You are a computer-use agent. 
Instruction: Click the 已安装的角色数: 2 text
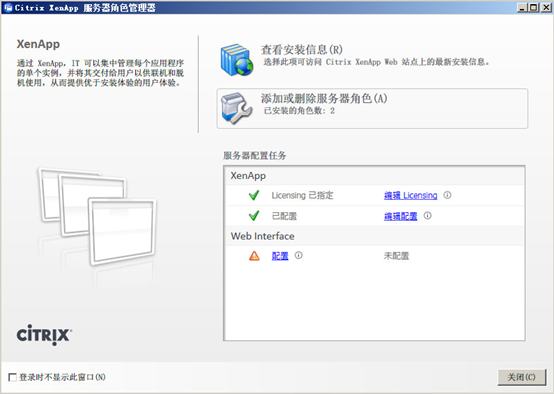[299, 111]
